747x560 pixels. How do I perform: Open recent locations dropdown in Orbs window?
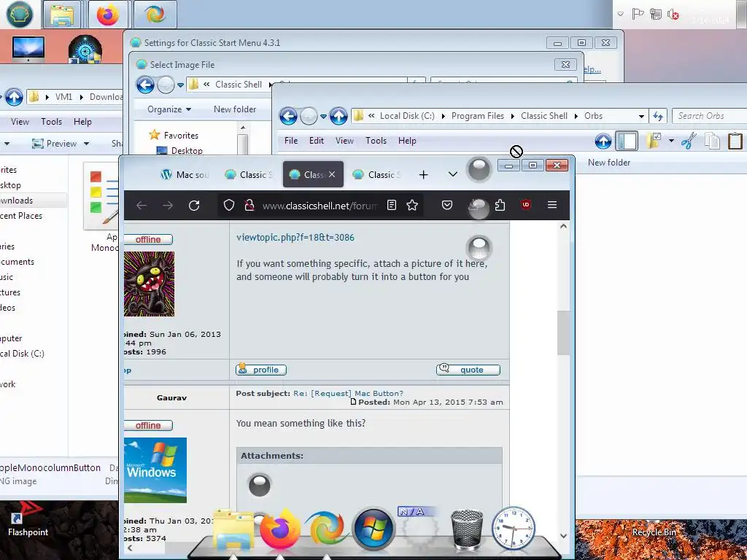[x=323, y=116]
